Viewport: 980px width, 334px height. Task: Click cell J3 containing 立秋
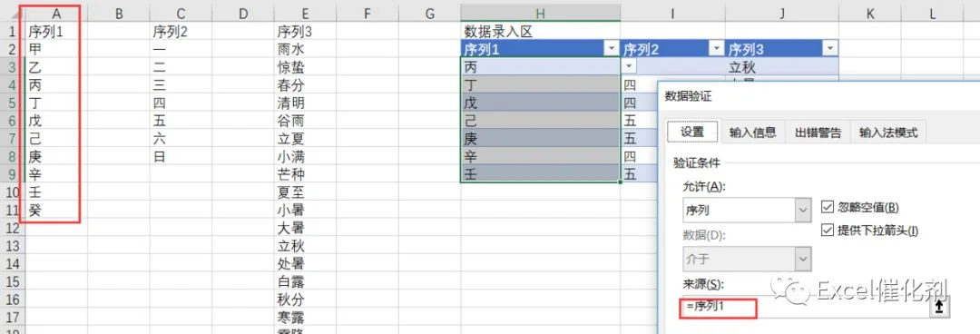[x=781, y=67]
